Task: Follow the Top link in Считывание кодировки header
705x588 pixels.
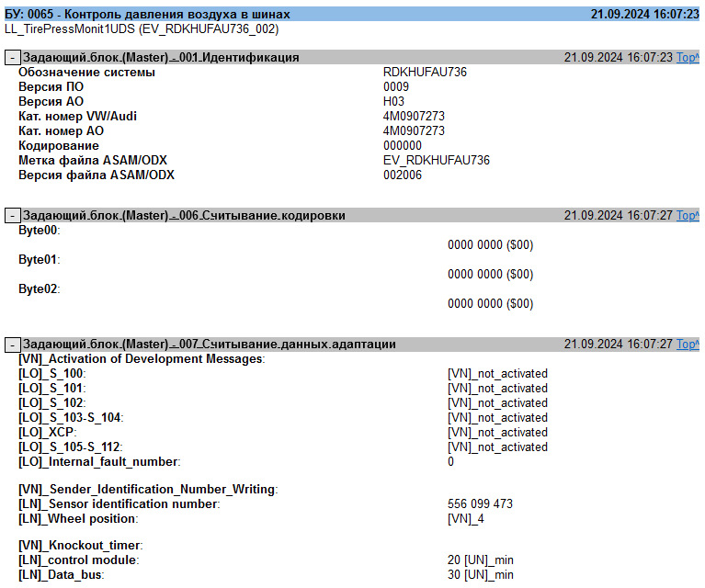Action: coord(688,216)
